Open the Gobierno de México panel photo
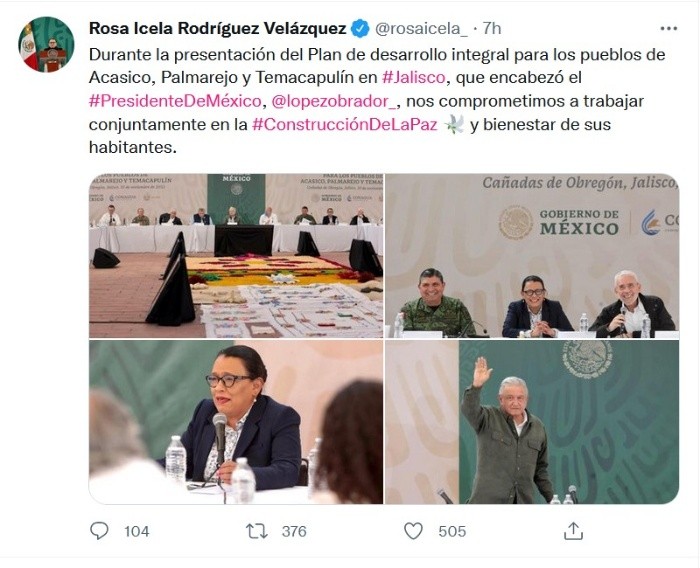 (x=532, y=255)
